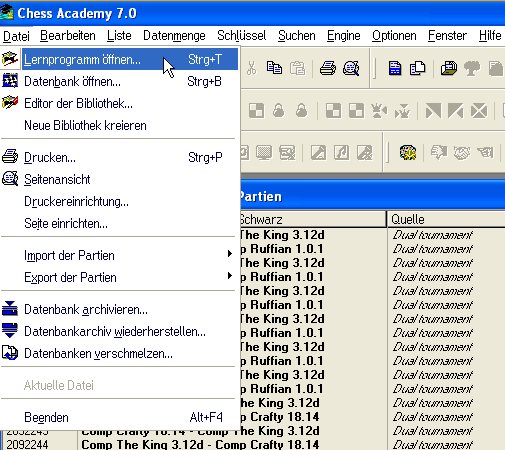Image resolution: width=505 pixels, height=450 pixels.
Task: Expand the Import der Partien submenu arrow
Action: pyautogui.click(x=230, y=254)
